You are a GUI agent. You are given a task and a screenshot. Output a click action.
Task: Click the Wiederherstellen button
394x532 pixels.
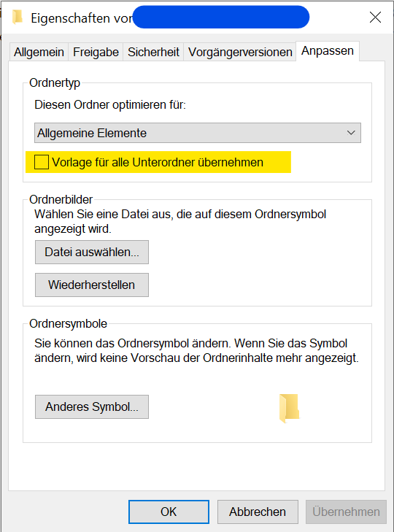coord(92,285)
